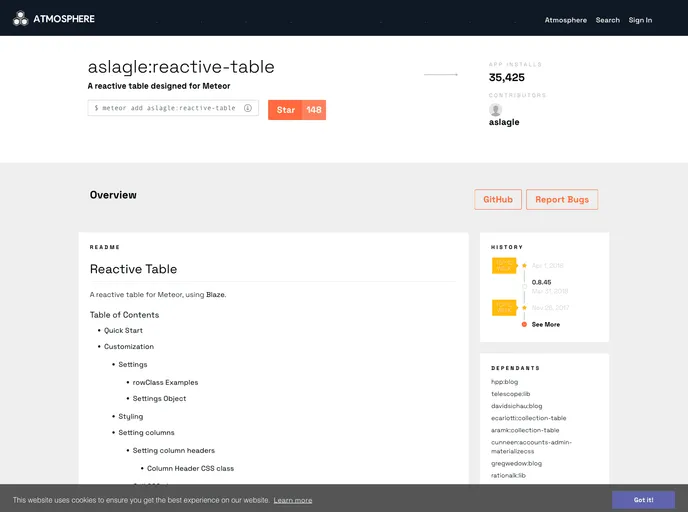The width and height of the screenshot is (688, 512).
Task: Click the Report Bugs button
Action: click(x=562, y=200)
